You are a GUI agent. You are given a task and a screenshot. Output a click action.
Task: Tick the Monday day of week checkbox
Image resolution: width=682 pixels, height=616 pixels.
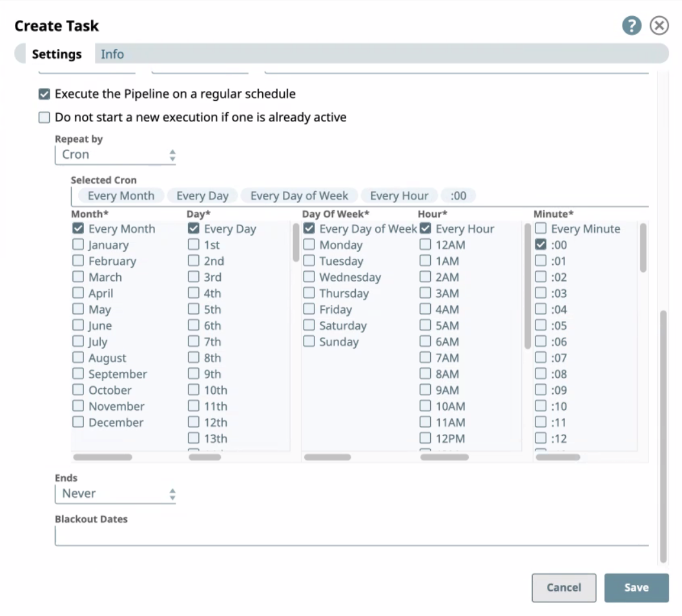point(309,245)
